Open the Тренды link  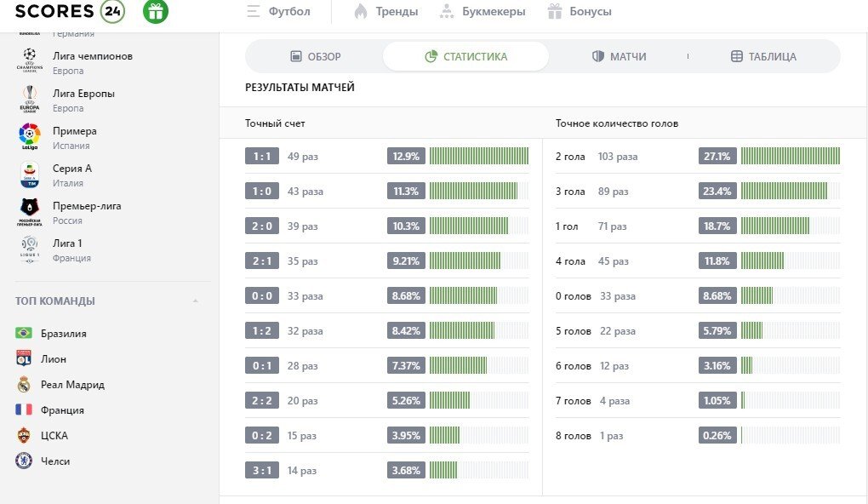(385, 12)
